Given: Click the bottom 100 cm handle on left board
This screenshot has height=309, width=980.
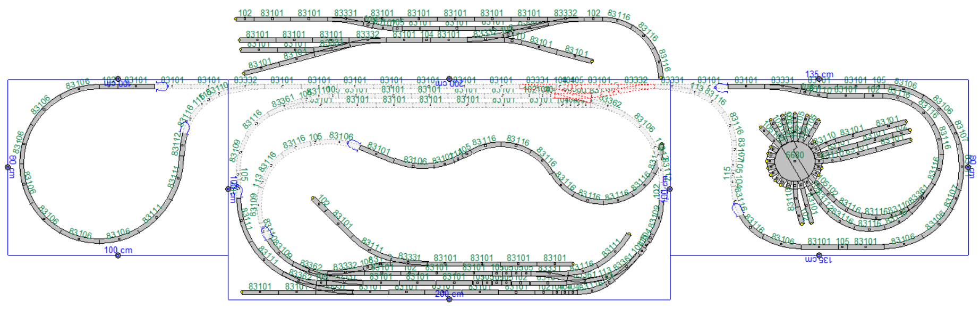Looking at the screenshot, I should click(118, 255).
